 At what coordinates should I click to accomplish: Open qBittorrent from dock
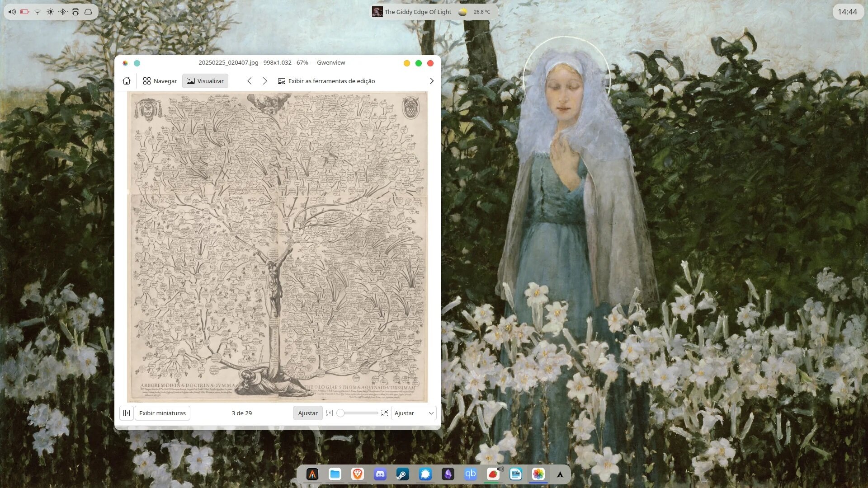(471, 474)
